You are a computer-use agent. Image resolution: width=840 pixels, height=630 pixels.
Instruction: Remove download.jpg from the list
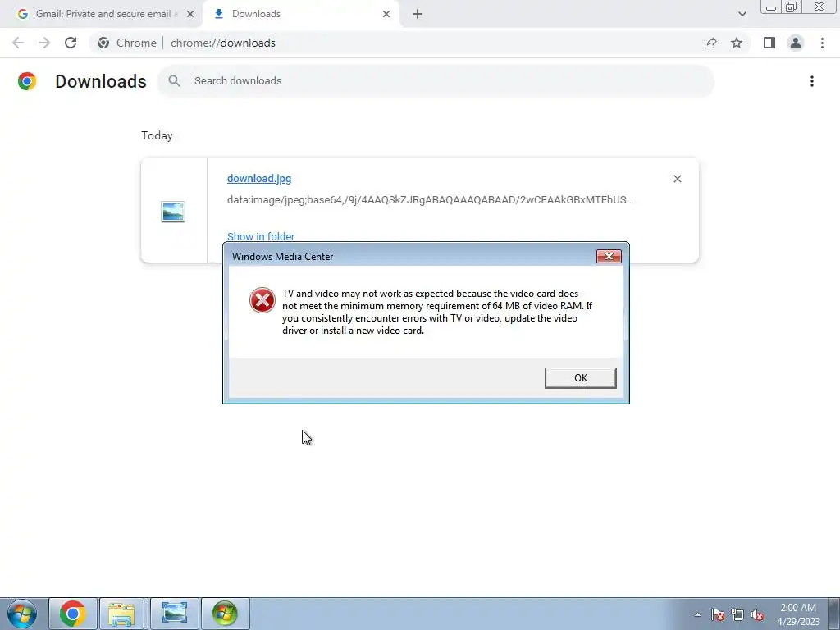point(677,179)
